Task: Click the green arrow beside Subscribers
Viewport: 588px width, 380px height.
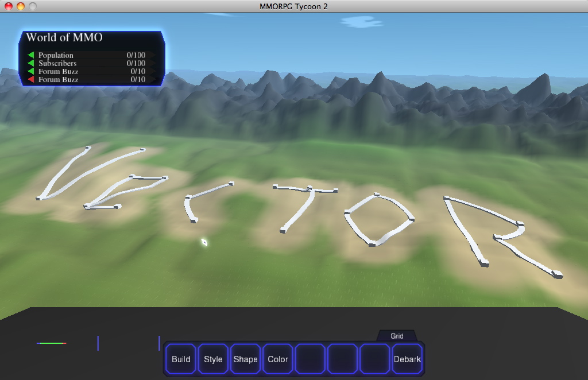Action: (x=31, y=63)
